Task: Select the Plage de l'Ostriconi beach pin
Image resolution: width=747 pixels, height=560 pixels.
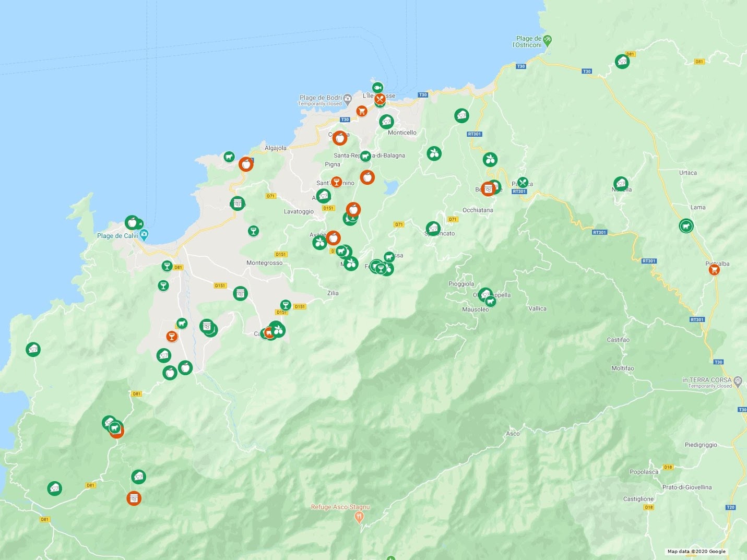Action: (x=547, y=40)
